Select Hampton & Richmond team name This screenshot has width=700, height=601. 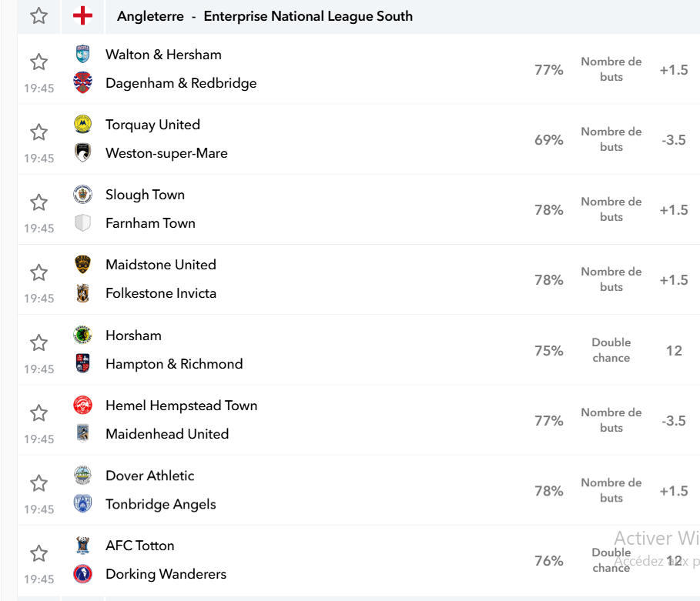coord(174,364)
